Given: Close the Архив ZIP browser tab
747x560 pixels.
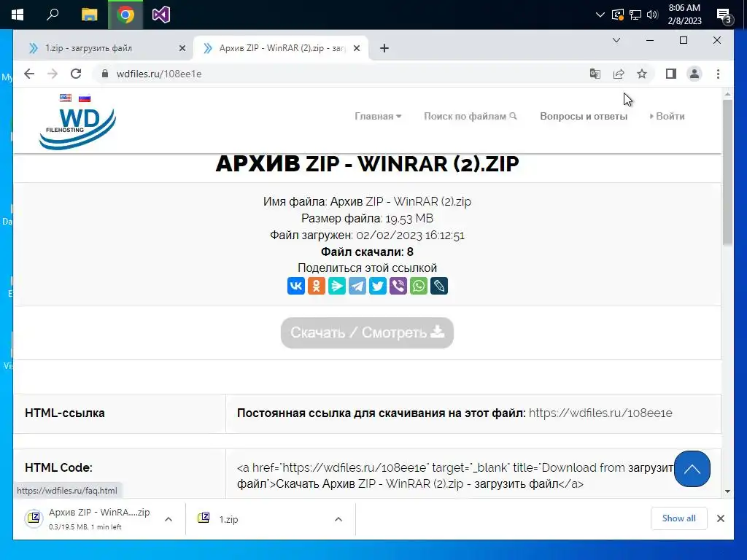Looking at the screenshot, I should point(356,48).
